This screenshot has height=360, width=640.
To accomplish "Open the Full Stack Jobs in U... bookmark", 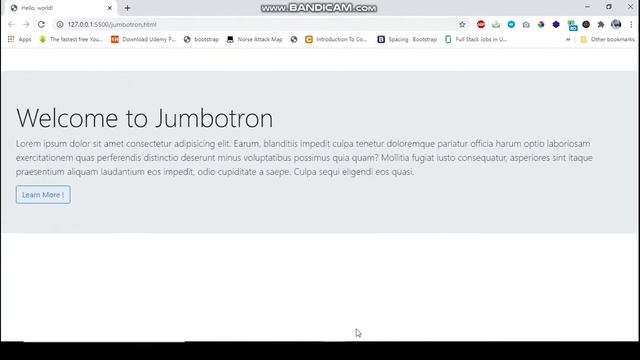I will coord(476,39).
